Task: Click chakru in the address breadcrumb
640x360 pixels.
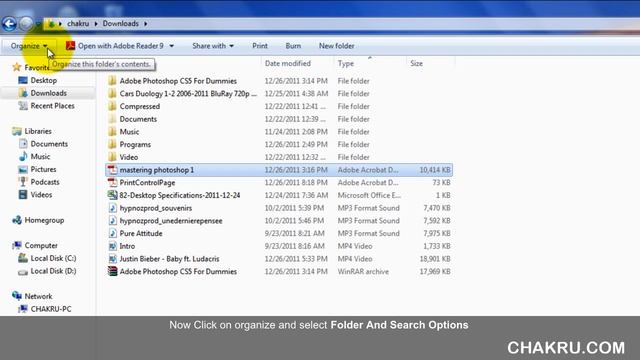Action: click(x=78, y=24)
